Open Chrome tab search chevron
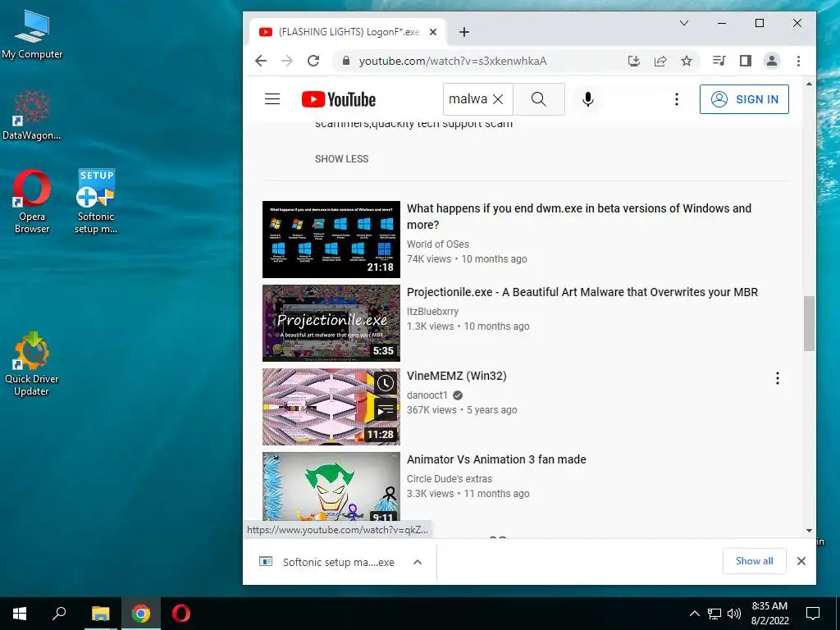The image size is (840, 630). [684, 23]
